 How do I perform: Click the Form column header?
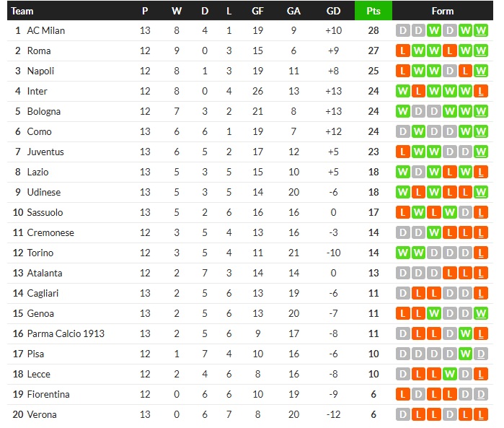[442, 11]
